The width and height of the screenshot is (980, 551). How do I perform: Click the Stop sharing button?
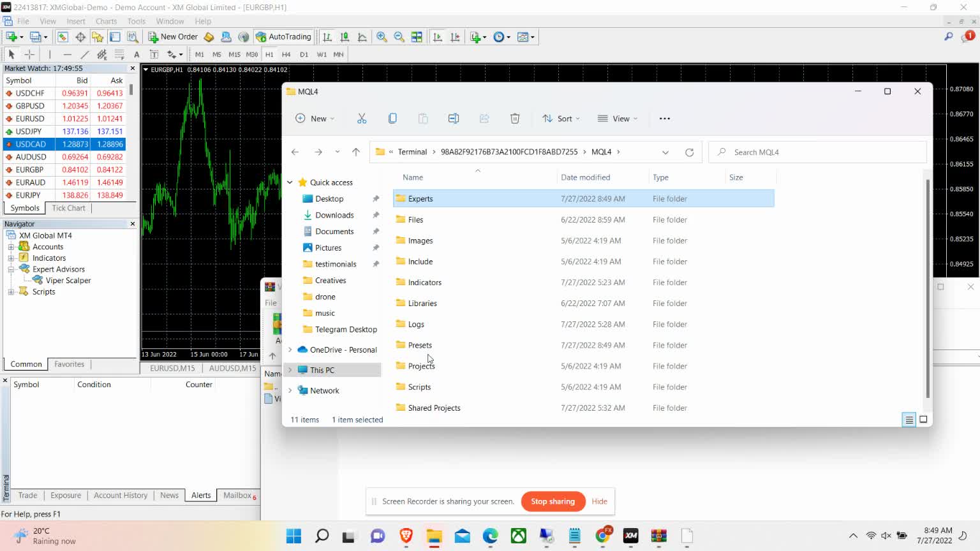pyautogui.click(x=553, y=501)
